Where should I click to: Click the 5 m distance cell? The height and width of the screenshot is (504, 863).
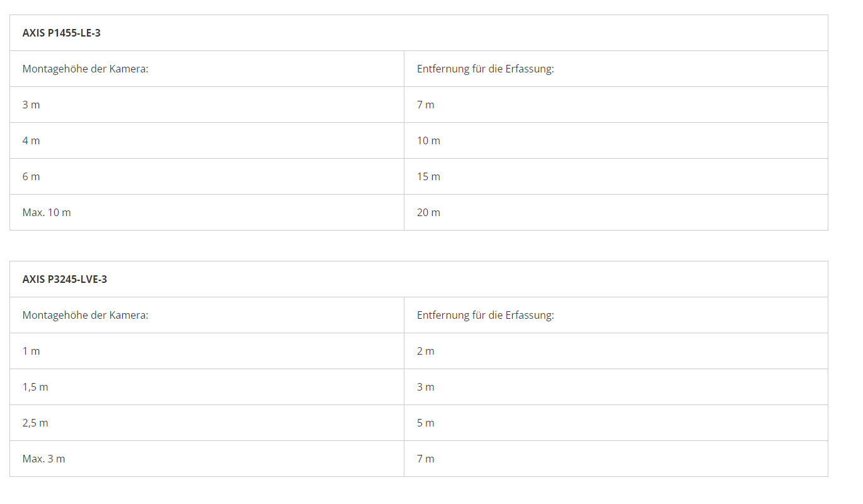point(425,423)
